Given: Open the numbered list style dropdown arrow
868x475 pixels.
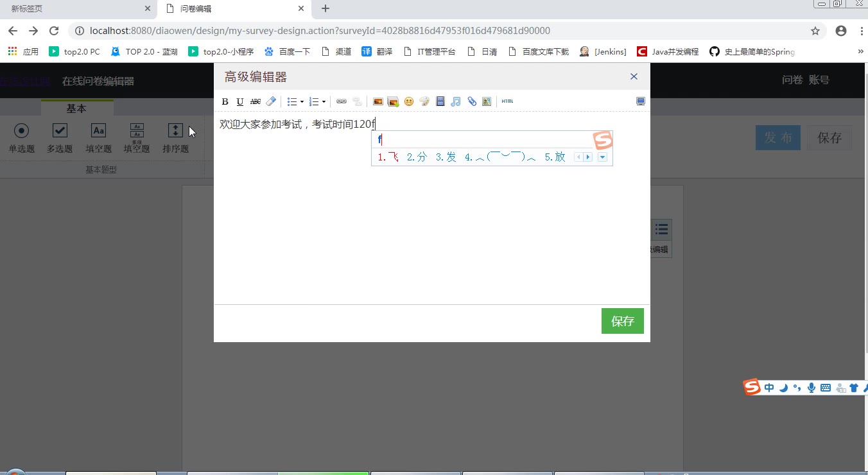Looking at the screenshot, I should (324, 101).
